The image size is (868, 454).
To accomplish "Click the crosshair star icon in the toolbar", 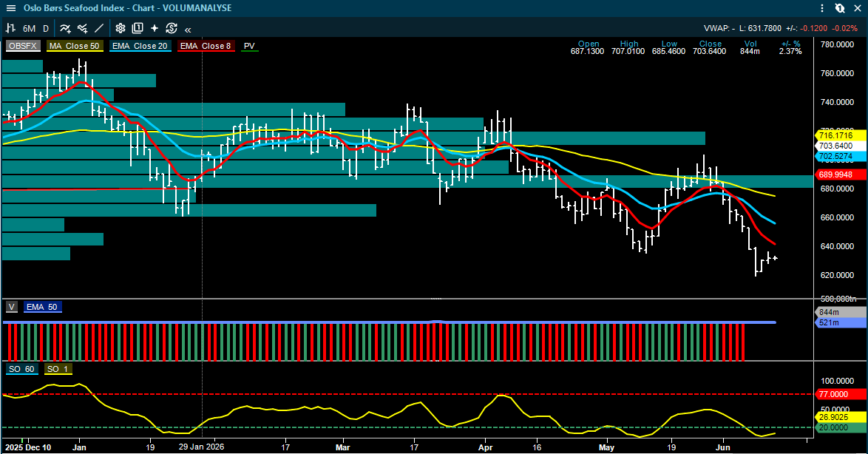I will (x=155, y=28).
